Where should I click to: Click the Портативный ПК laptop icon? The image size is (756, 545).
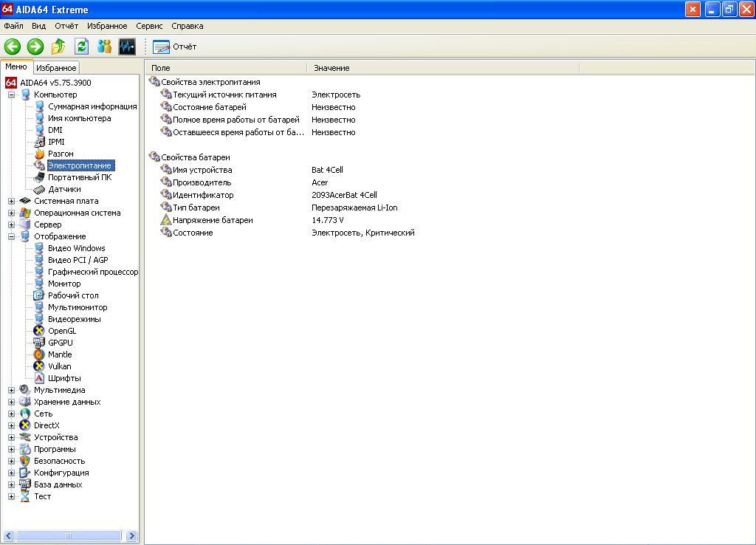point(40,177)
